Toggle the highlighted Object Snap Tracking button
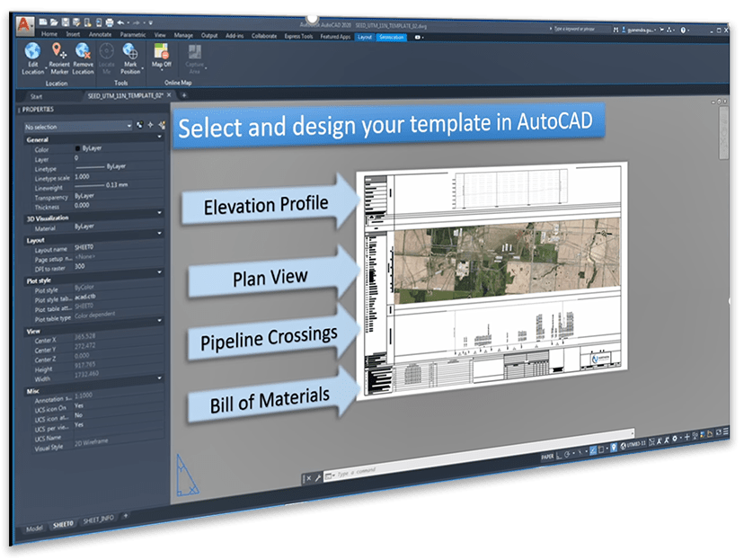Image resolution: width=744 pixels, height=560 pixels. coord(593,451)
